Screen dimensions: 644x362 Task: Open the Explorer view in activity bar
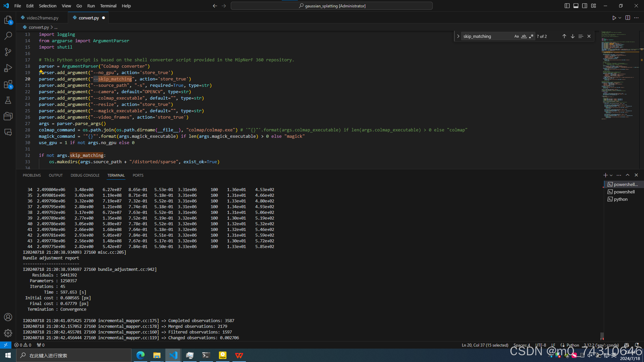8,20
